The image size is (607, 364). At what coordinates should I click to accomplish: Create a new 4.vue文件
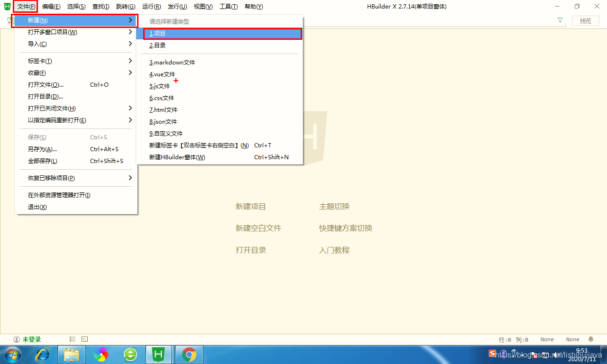coord(220,74)
